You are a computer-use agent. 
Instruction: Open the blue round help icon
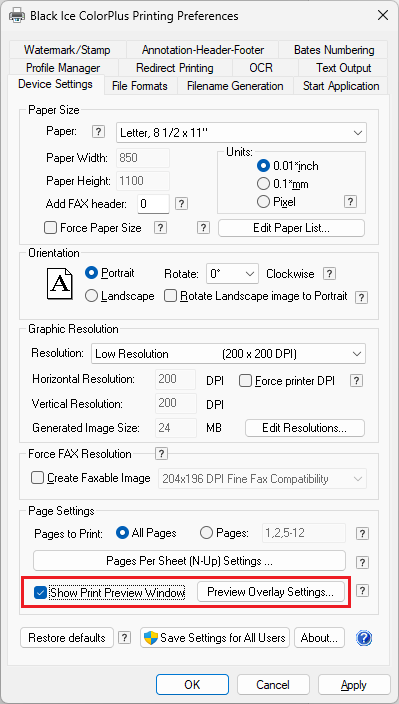tap(364, 638)
